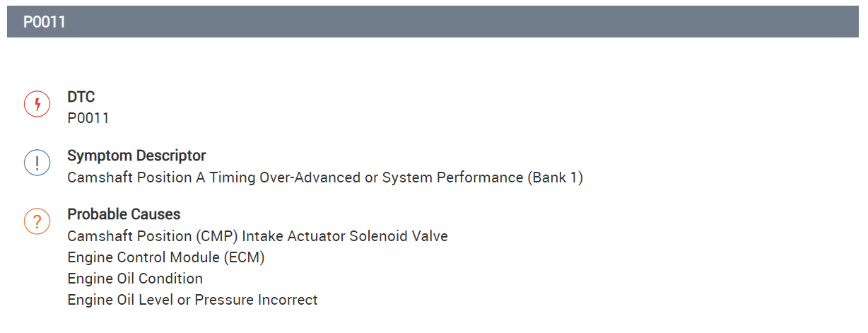Select the Camshaft Position Intake Actuator Solenoid Valve cause
The image size is (868, 333).
[257, 236]
